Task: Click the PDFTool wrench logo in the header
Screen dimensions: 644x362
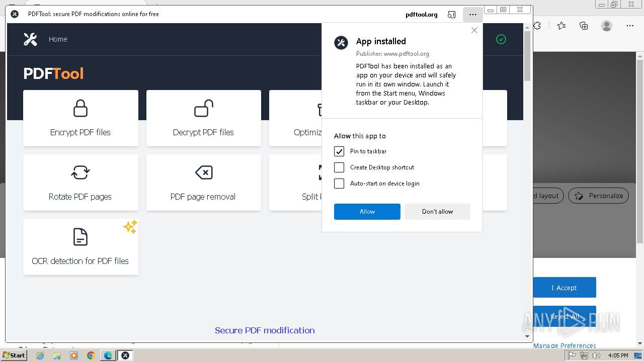Action: point(30,39)
